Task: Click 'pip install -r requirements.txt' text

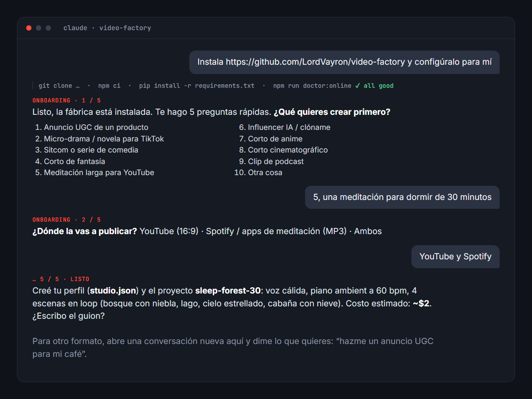Action: [197, 86]
